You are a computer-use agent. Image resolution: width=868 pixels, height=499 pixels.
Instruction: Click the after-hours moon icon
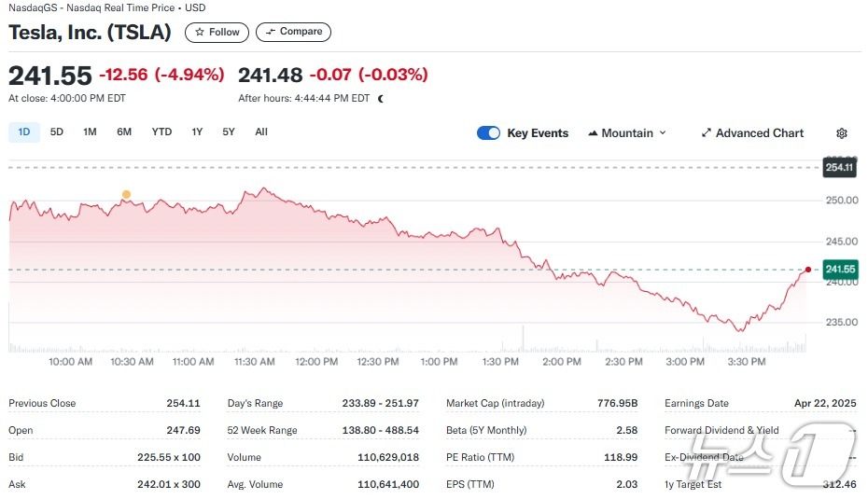tap(381, 98)
